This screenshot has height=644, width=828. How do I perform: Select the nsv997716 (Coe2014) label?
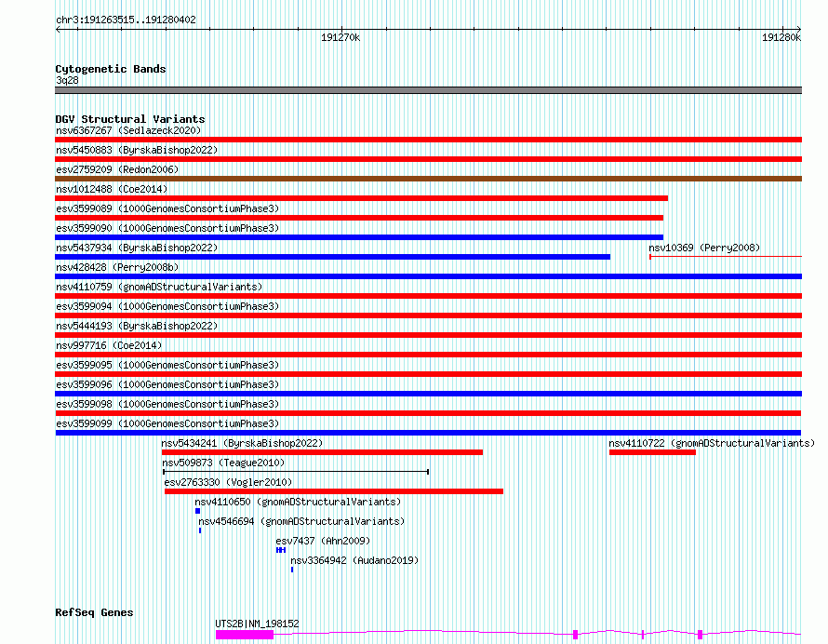coord(109,345)
